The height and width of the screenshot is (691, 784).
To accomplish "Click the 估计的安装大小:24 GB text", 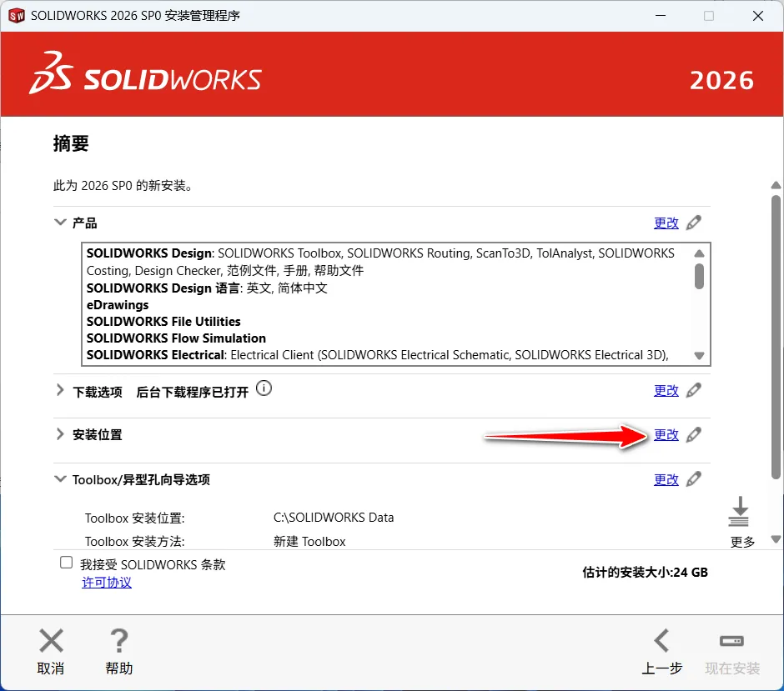I will 645,573.
